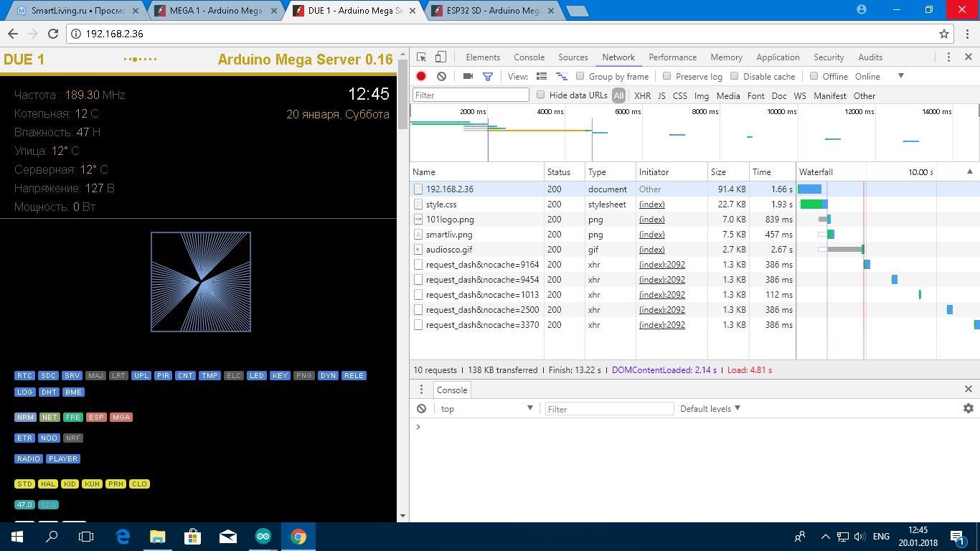Filter requests by XHR type
The height and width of the screenshot is (551, 980).
coord(642,95)
